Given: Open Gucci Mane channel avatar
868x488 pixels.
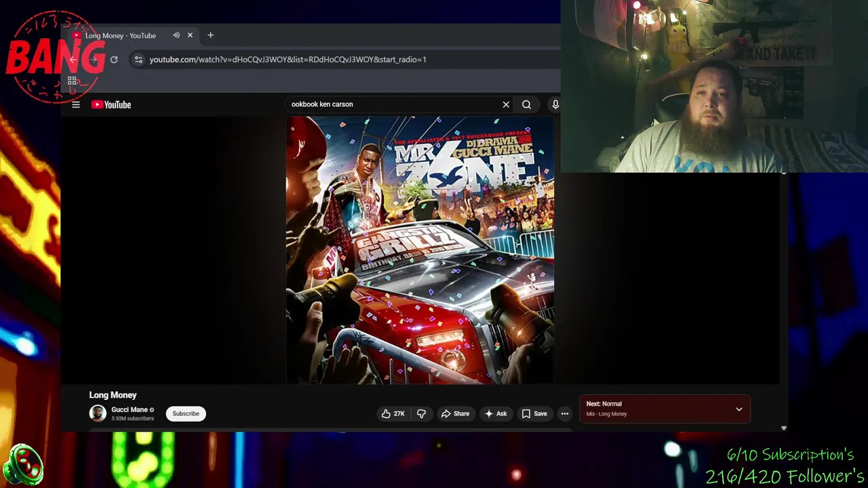Looking at the screenshot, I should 98,413.
